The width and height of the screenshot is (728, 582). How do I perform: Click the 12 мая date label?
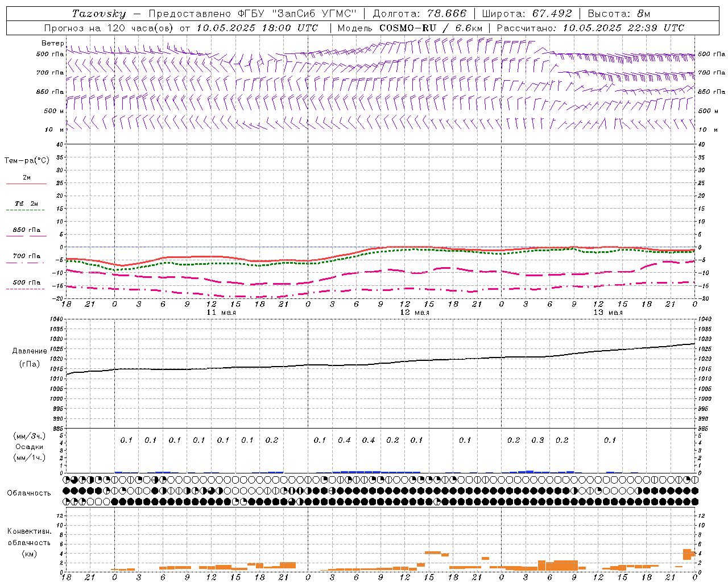tap(415, 313)
